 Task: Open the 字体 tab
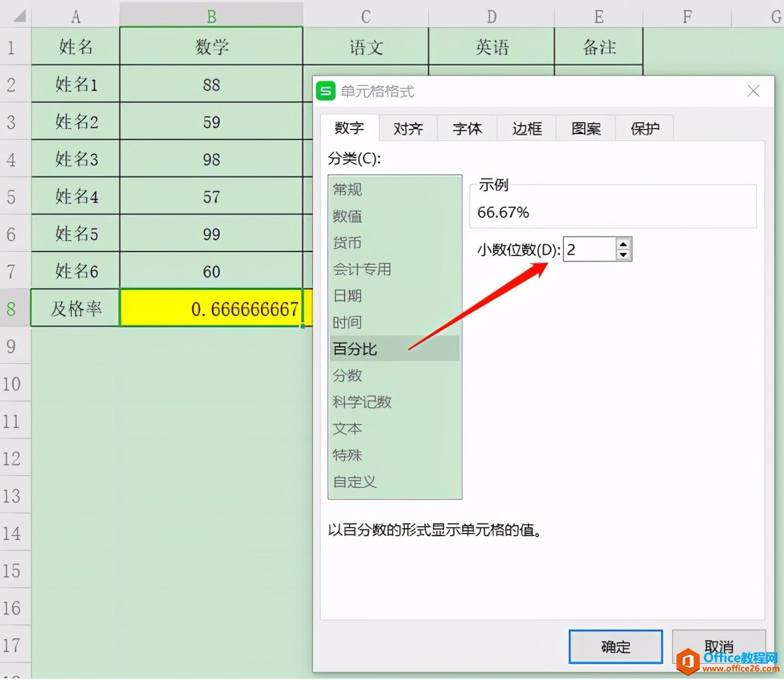point(467,129)
